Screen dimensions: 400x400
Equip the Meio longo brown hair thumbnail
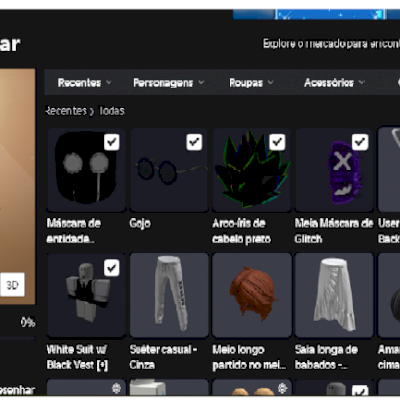tap(252, 295)
